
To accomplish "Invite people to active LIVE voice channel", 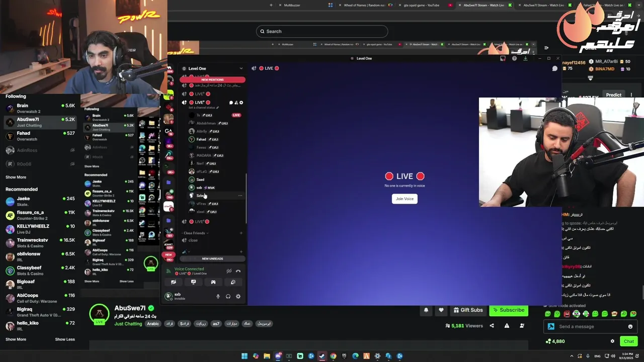I will point(236,103).
